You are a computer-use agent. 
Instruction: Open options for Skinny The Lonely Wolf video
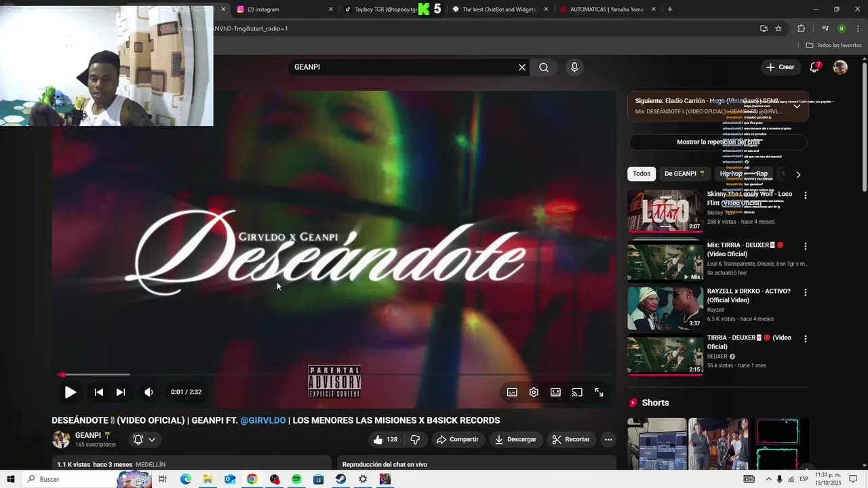(806, 195)
